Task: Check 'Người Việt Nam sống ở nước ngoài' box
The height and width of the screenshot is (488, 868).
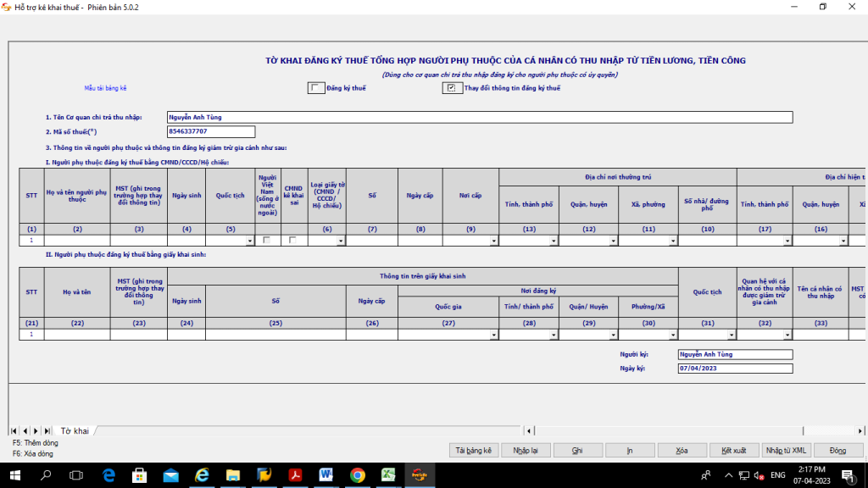Action: [x=267, y=241]
